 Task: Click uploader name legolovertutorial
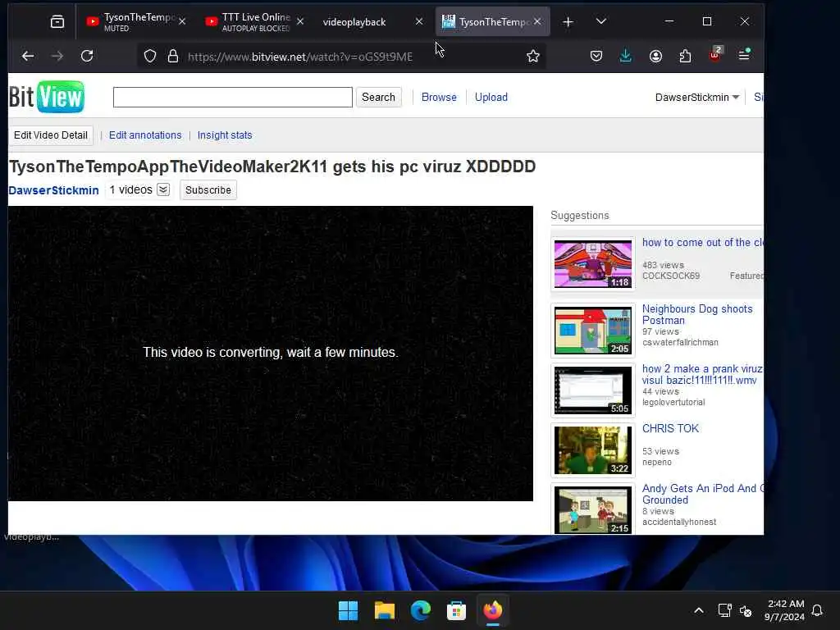point(673,402)
